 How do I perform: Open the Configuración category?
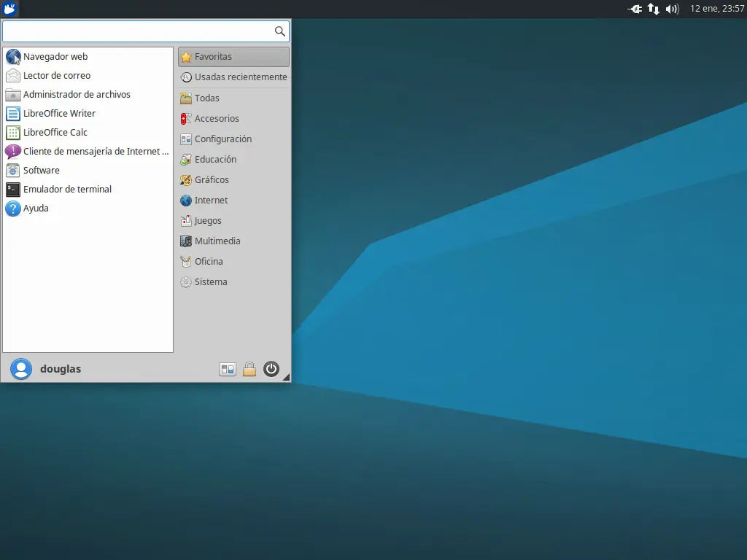(233, 139)
